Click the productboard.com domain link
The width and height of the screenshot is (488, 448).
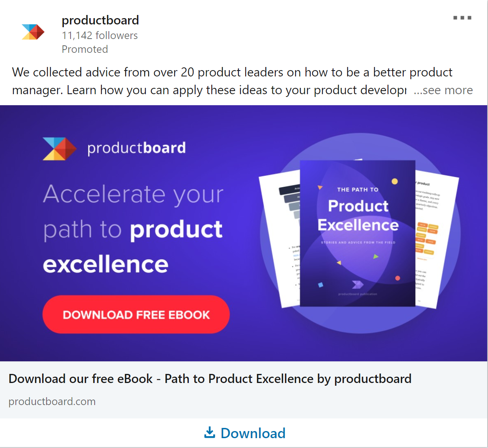pyautogui.click(x=52, y=402)
